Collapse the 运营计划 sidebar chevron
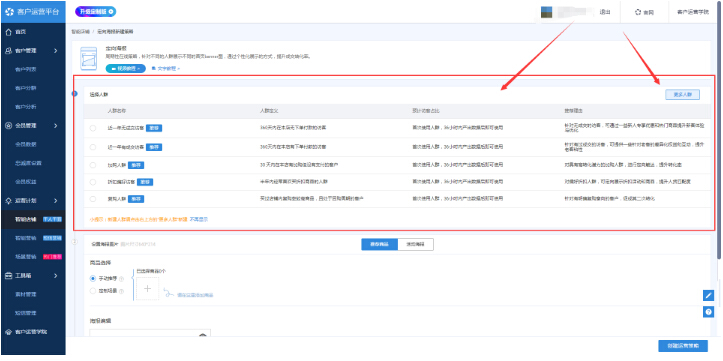This screenshot has height=361, width=723. coord(55,201)
